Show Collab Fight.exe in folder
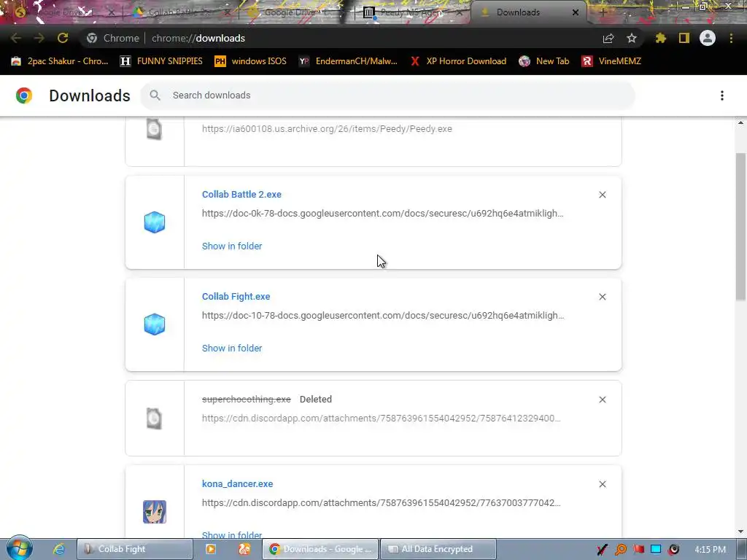This screenshot has width=747, height=560. pos(232,348)
